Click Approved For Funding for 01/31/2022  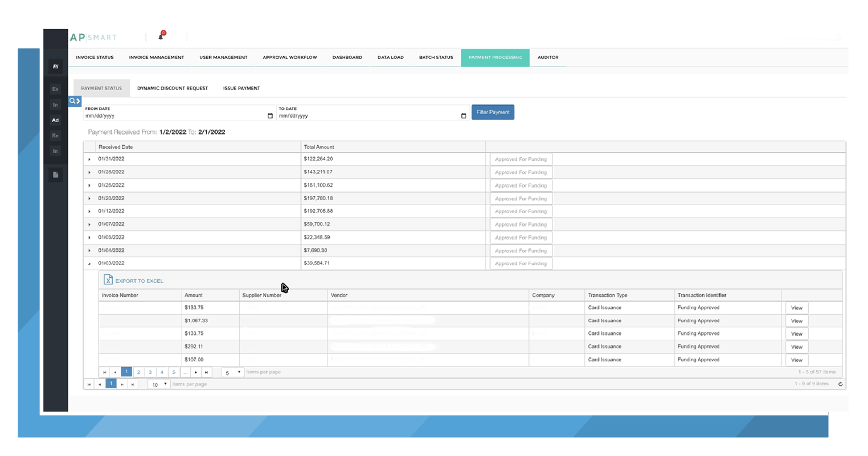[521, 159]
